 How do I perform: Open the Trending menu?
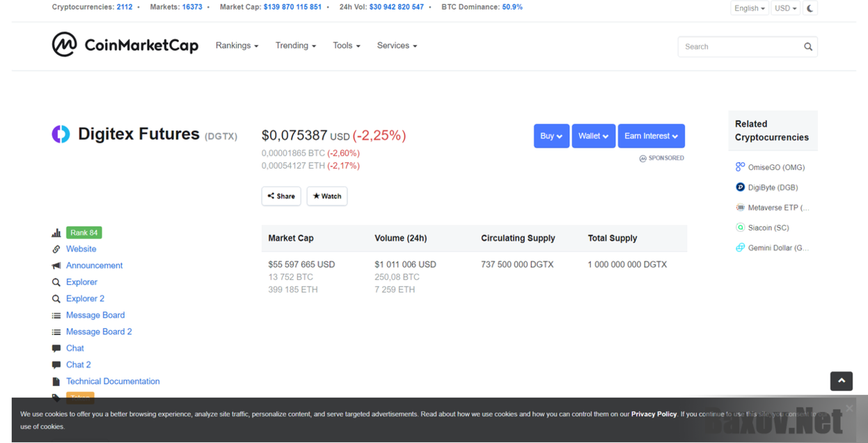click(295, 45)
